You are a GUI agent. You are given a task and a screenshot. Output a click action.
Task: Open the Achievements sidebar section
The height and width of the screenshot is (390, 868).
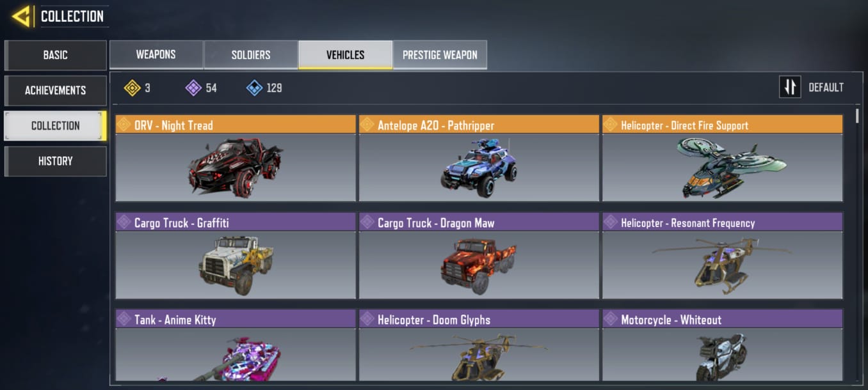tap(55, 90)
